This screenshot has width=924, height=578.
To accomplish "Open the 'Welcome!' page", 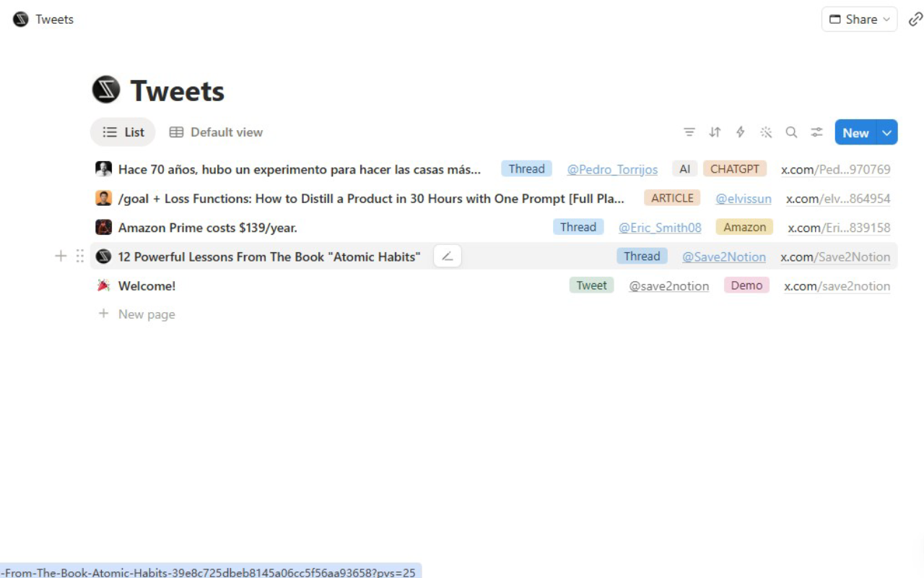I will pos(147,286).
